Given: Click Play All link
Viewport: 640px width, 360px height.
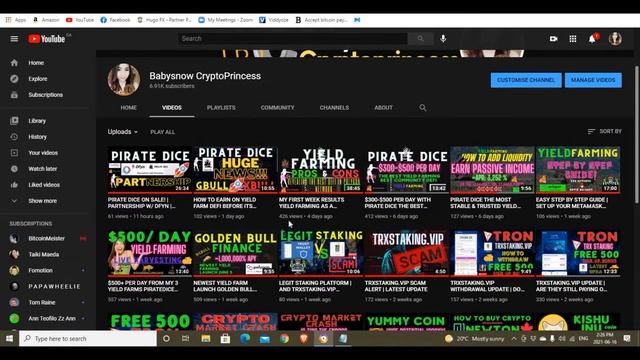Looking at the screenshot, I should [x=162, y=132].
